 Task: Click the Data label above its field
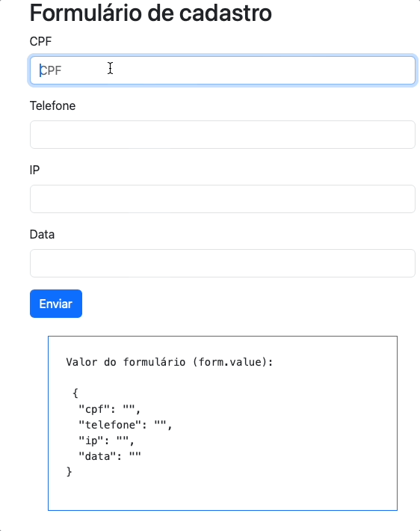(42, 234)
